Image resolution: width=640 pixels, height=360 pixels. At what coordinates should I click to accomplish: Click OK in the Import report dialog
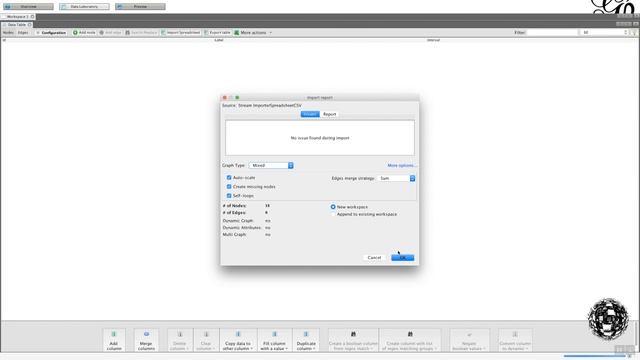(402, 258)
